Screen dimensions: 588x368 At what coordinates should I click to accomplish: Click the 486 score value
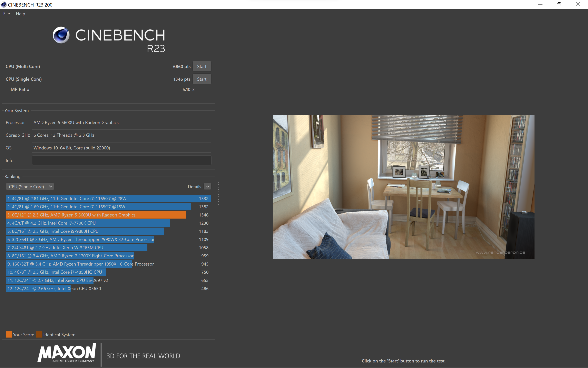205,288
